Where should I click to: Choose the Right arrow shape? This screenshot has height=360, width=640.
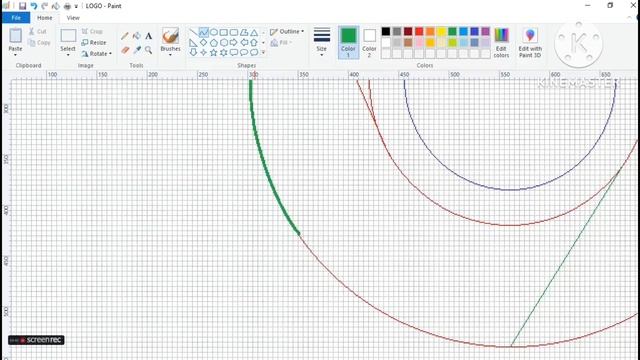coord(234,42)
